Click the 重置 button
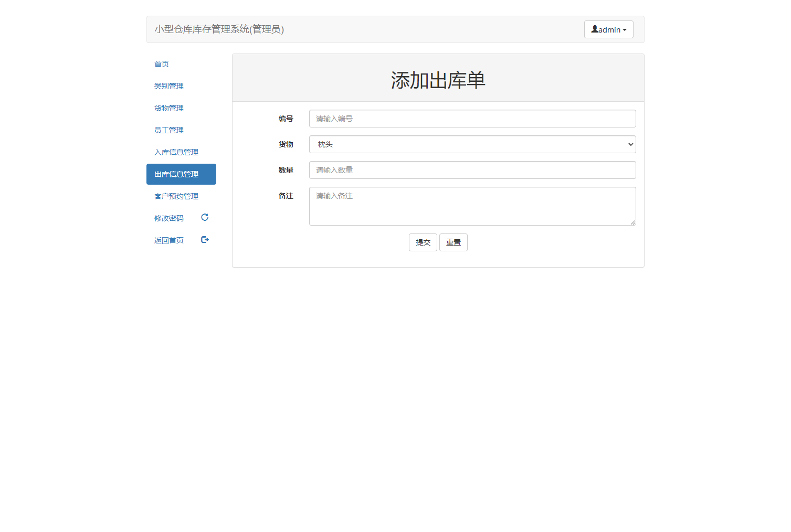The image size is (791, 532). (453, 242)
